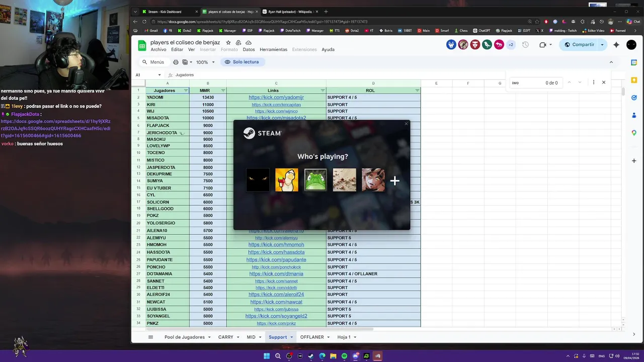Select the anime character Steam profile avatar
The width and height of the screenshot is (644, 362).
[373, 180]
